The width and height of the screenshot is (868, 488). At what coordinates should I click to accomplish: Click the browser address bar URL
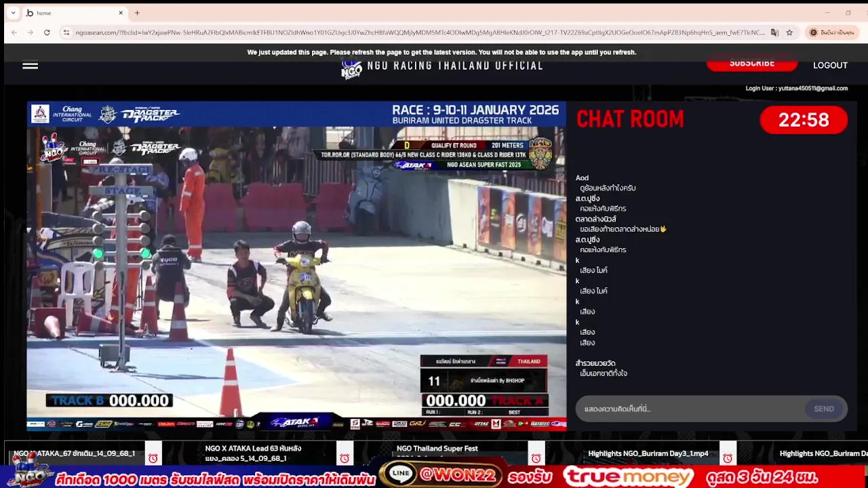click(419, 33)
